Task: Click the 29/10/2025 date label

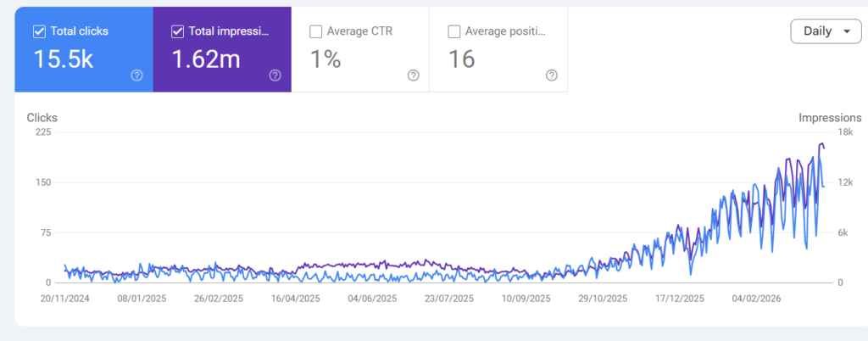Action: 602,299
